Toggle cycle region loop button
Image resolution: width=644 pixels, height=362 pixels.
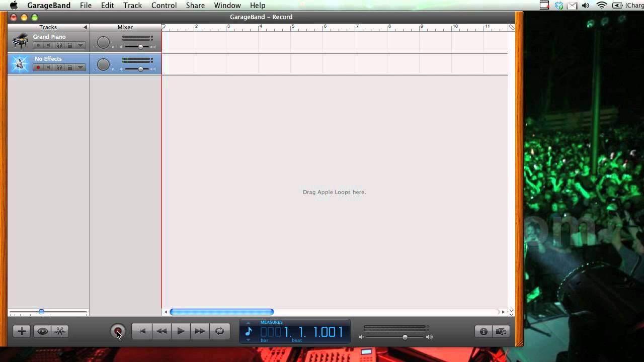[219, 331]
